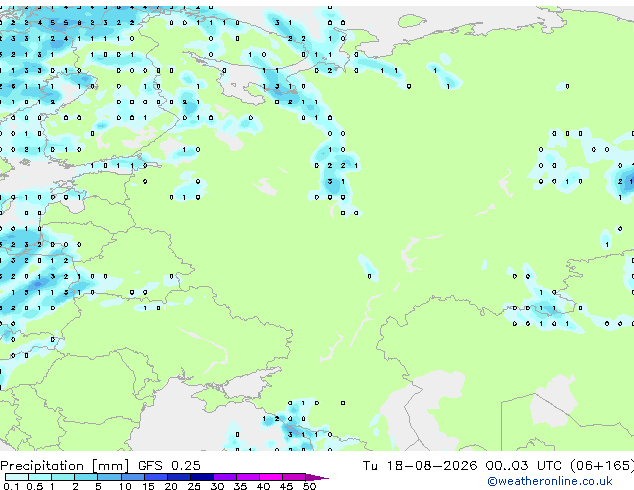Select the 0.5–1 mm legend swatch
The image size is (634, 490).
coord(40,477)
